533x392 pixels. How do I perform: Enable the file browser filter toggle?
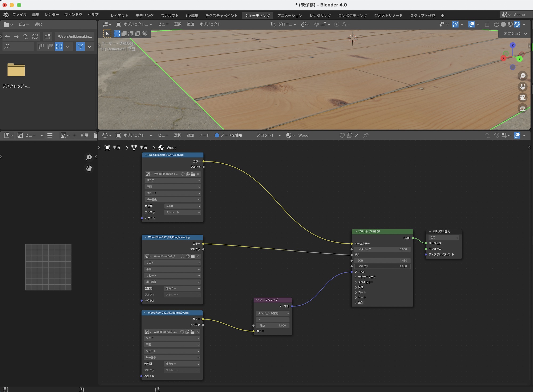tap(80, 47)
